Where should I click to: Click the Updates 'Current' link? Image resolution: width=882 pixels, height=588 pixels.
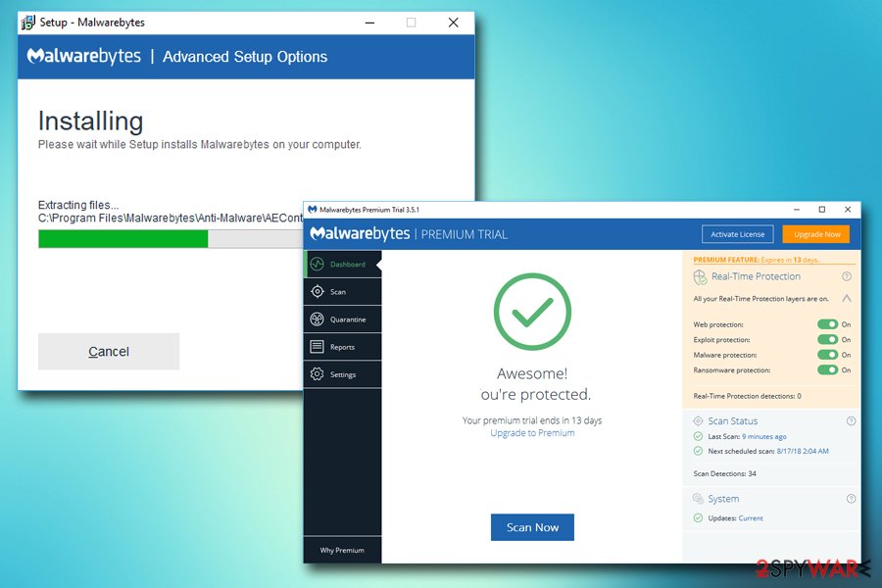coord(751,518)
